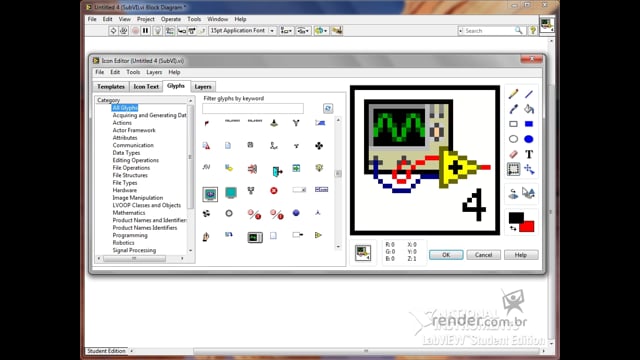The height and width of the screenshot is (360, 640).
Task: Select the oscilloscope glyph in glyph grid
Action: tap(255, 237)
